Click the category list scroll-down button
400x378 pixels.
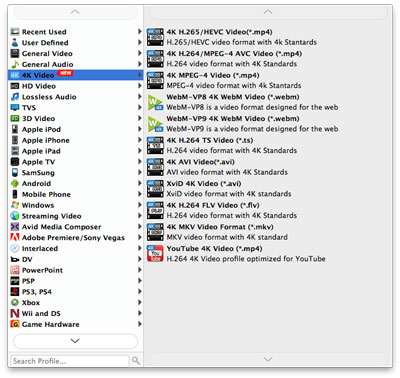pyautogui.click(x=75, y=341)
